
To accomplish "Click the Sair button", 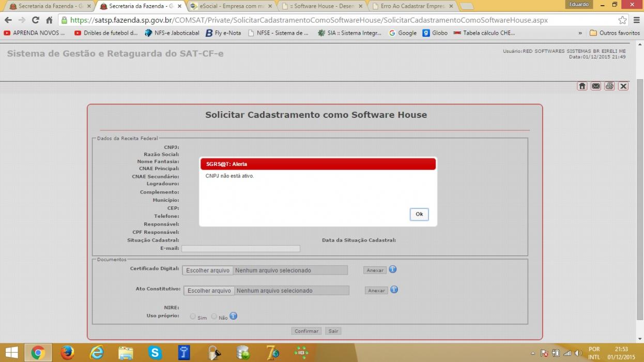I will coord(333,331).
